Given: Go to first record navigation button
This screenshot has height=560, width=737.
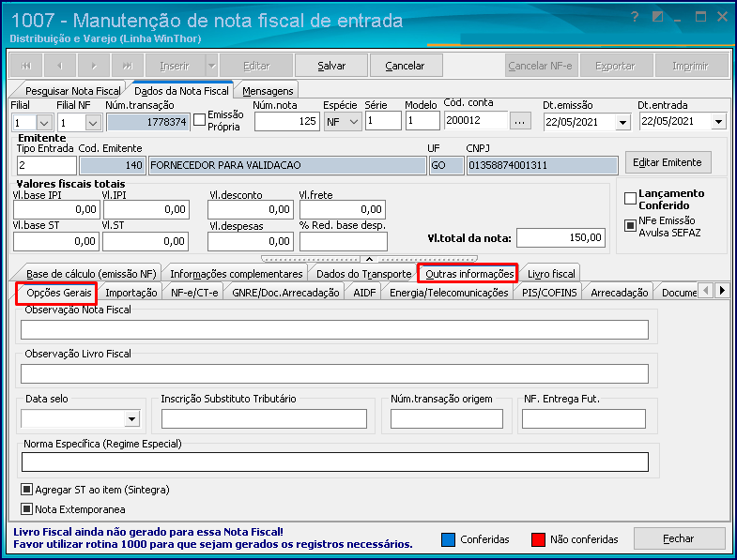Looking at the screenshot, I should pyautogui.click(x=26, y=66).
